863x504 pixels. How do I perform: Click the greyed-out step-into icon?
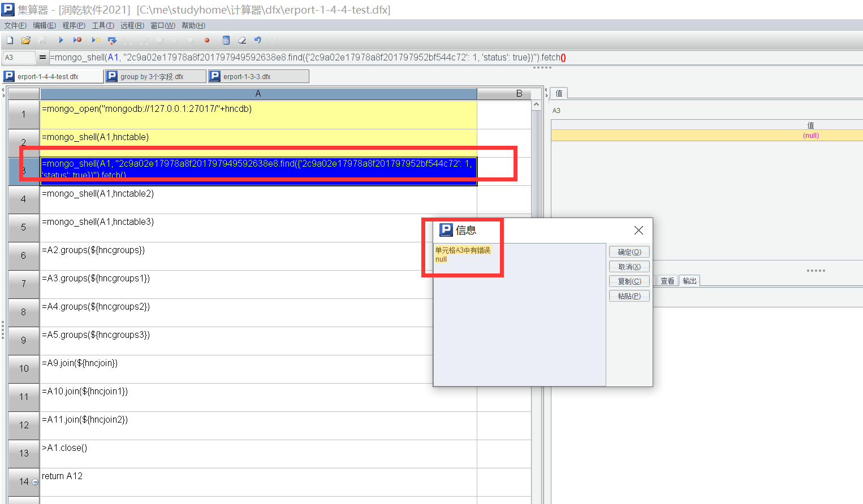coord(128,40)
